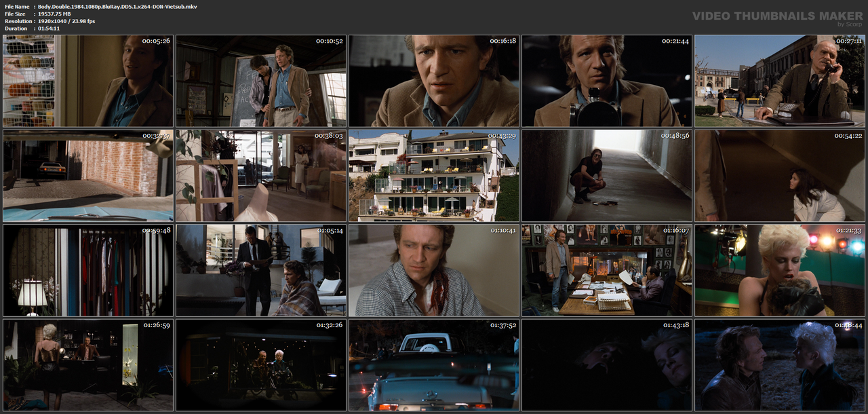The height and width of the screenshot is (414, 868).
Task: Click the brick wall garage thumbnail at 00:32:37
Action: click(88, 176)
